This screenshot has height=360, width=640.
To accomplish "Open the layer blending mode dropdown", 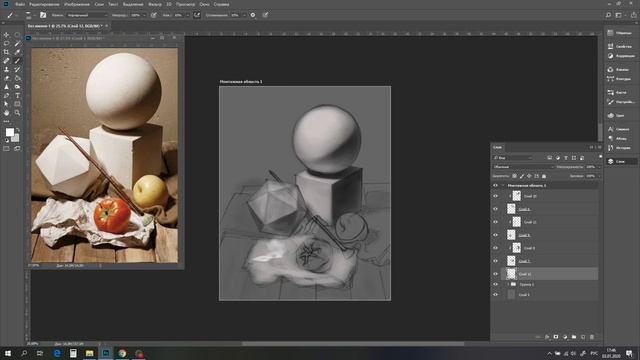I will [x=523, y=167].
